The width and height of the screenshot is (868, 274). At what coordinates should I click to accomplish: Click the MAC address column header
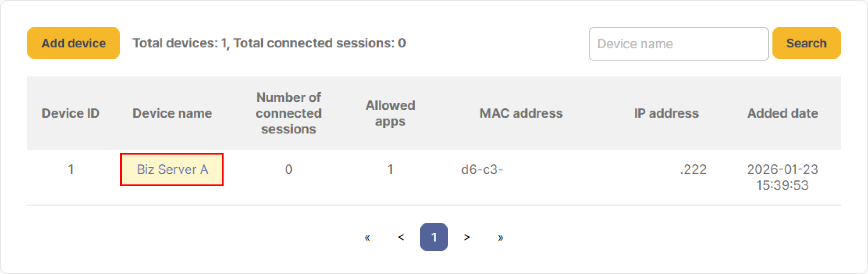click(x=521, y=113)
